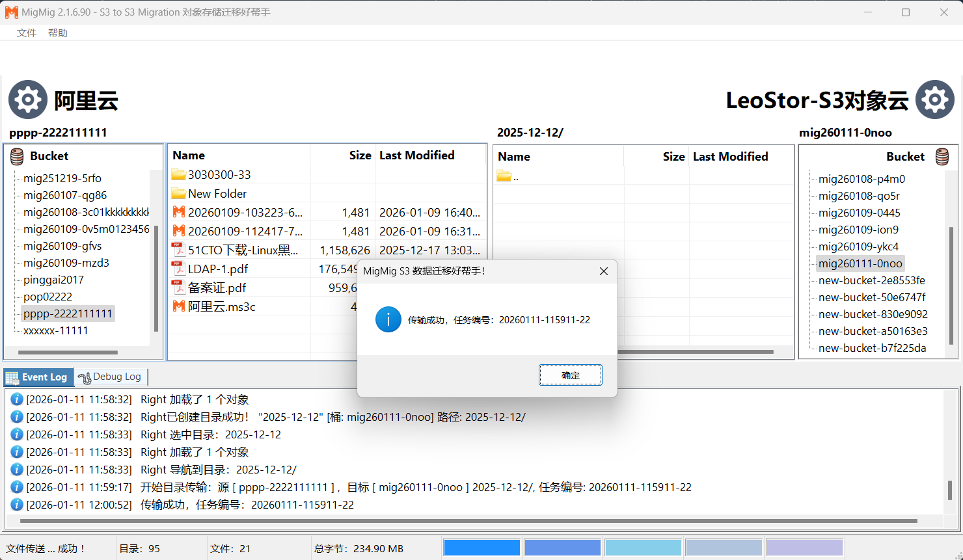Go up via the parent folder icon
This screenshot has width=963, height=560.
pyautogui.click(x=504, y=176)
